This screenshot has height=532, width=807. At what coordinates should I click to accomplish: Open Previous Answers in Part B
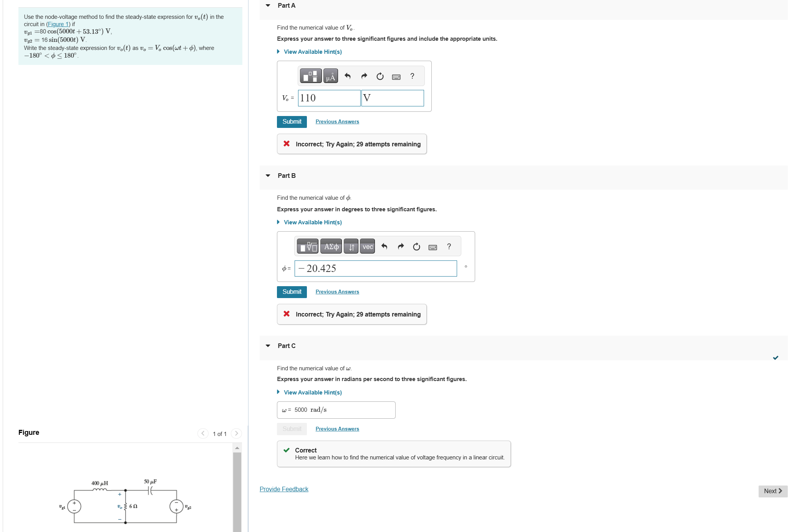[x=337, y=292]
